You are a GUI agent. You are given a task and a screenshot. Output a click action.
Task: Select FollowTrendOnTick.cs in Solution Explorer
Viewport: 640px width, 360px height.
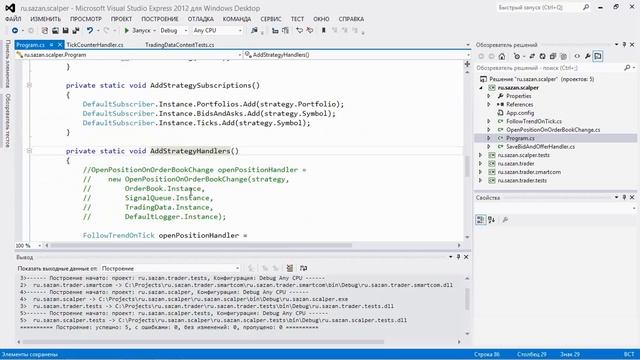click(x=533, y=122)
